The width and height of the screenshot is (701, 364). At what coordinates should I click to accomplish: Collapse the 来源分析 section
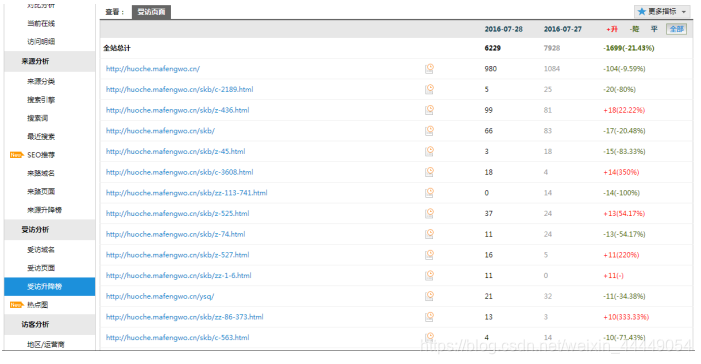click(x=50, y=61)
